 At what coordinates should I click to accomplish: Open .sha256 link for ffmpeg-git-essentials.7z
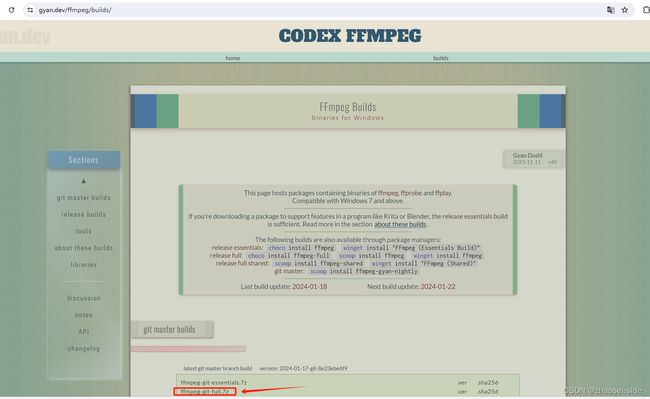487,382
